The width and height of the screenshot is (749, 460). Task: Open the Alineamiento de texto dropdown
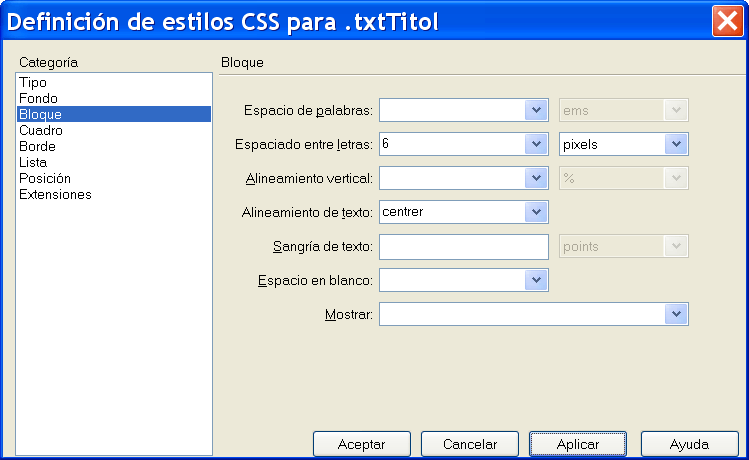click(x=536, y=212)
